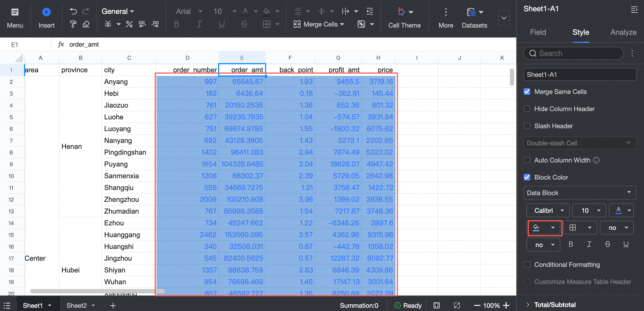Switch to the Field tab
The width and height of the screenshot is (644, 311).
(x=538, y=32)
